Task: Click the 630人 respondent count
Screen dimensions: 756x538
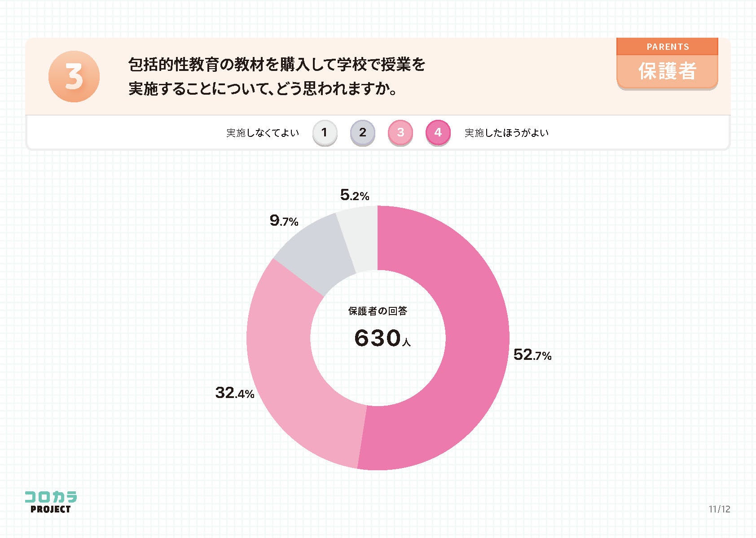Action: coord(382,338)
